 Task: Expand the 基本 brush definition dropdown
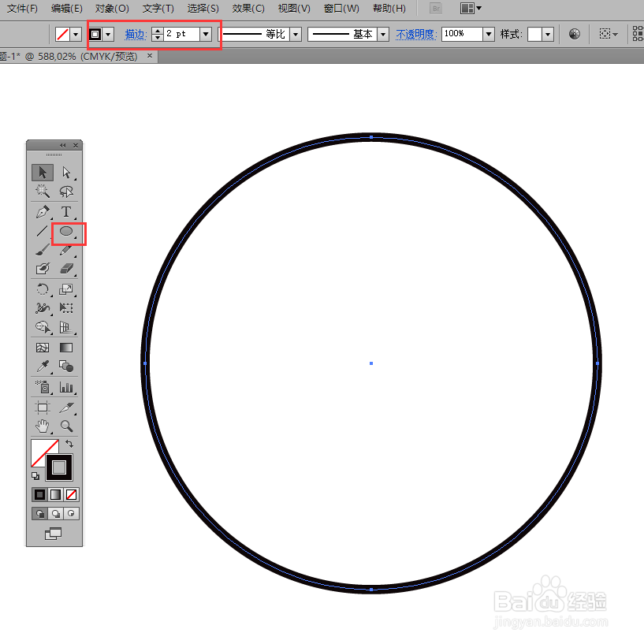click(x=383, y=34)
